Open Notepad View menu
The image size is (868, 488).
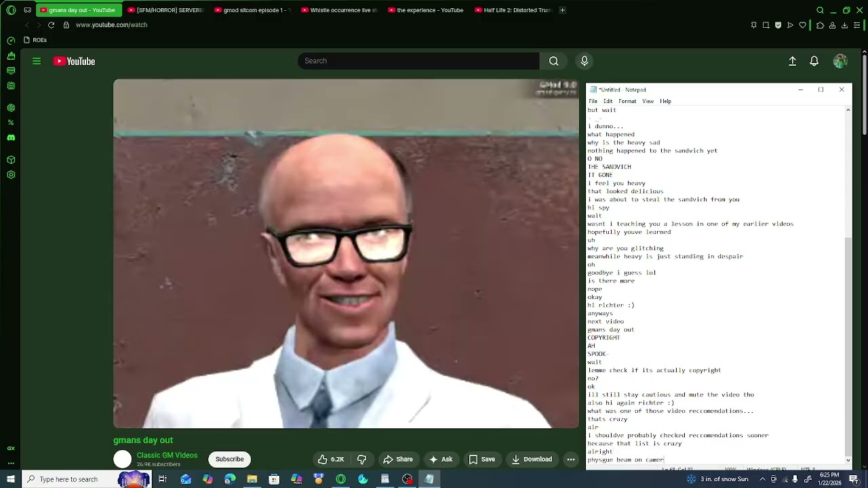coord(648,102)
